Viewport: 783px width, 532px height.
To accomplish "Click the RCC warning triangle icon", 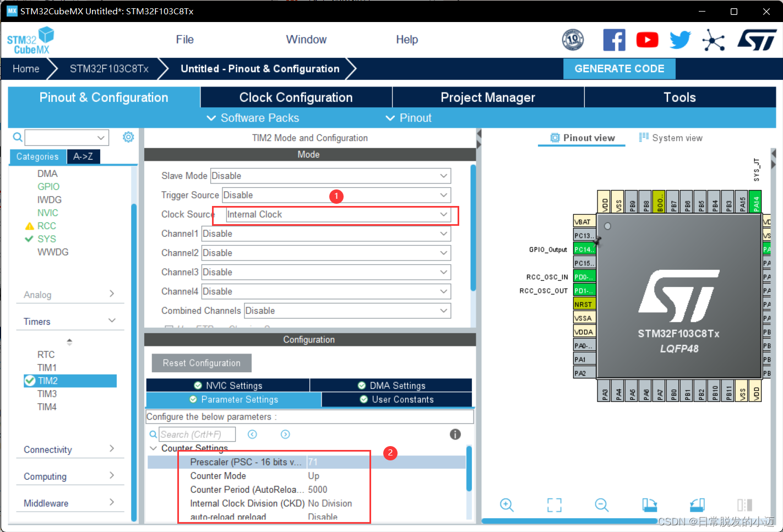I will pos(30,226).
